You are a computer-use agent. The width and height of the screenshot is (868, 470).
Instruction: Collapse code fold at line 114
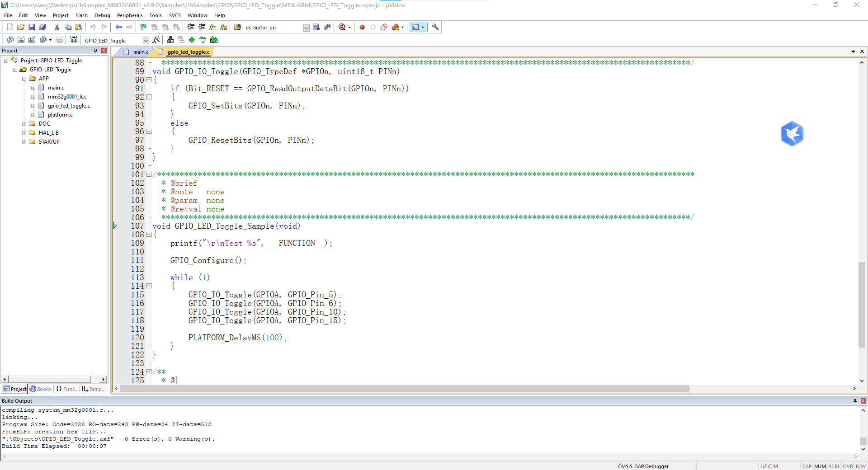[x=149, y=286]
